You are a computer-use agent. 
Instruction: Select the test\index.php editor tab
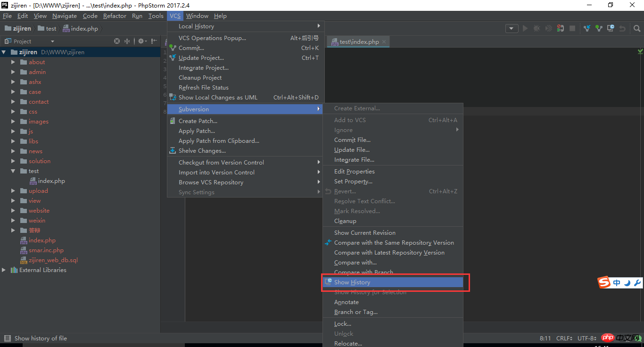tap(359, 42)
